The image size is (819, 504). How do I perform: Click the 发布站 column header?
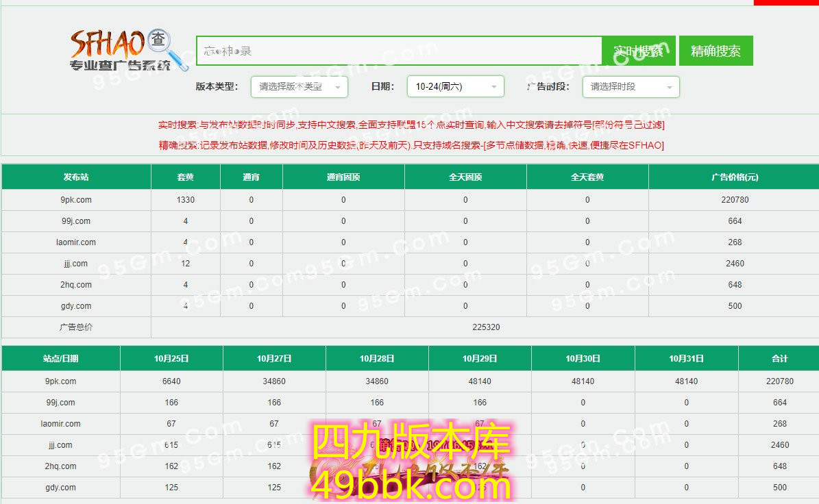[x=76, y=177]
